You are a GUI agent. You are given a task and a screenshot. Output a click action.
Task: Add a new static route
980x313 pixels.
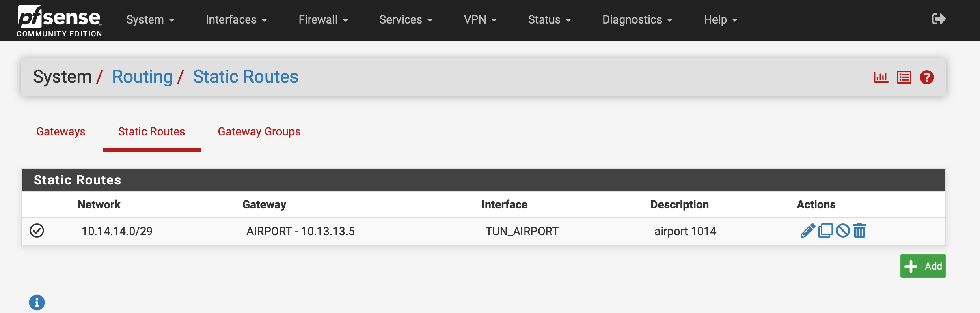(923, 266)
